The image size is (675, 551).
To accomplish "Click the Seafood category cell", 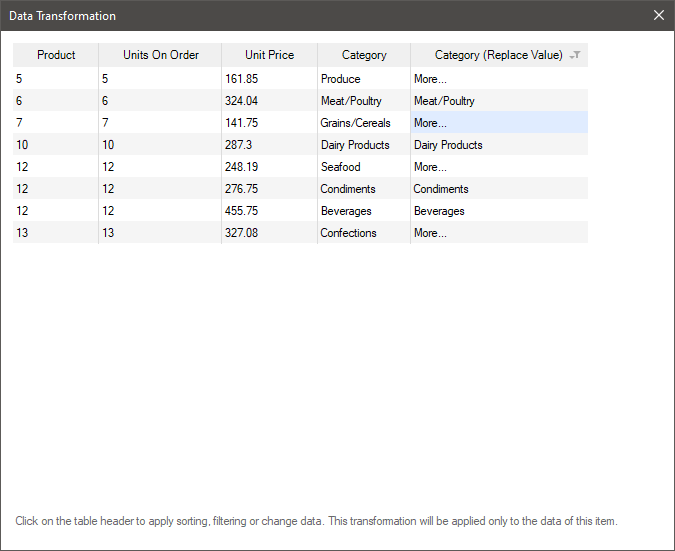I will pos(340,167).
